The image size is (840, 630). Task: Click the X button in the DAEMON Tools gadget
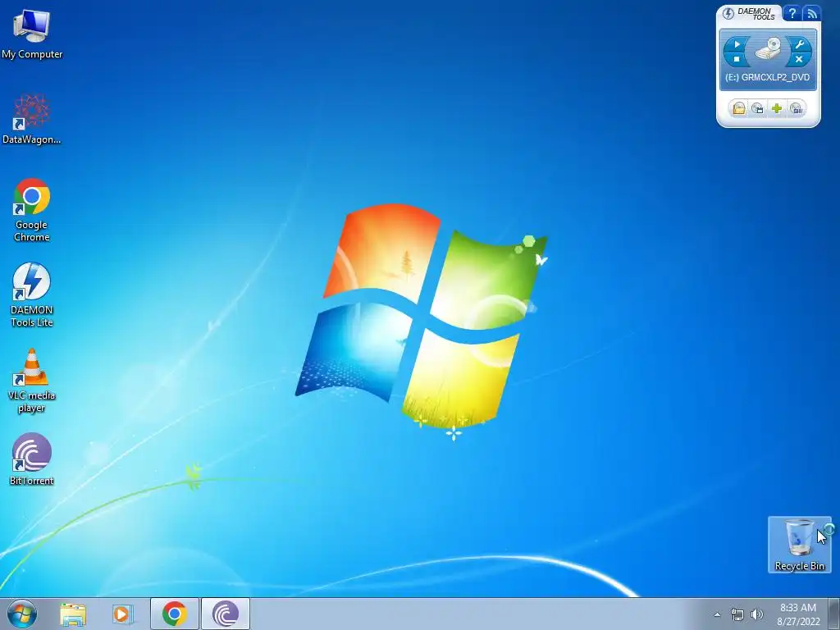[x=799, y=59]
